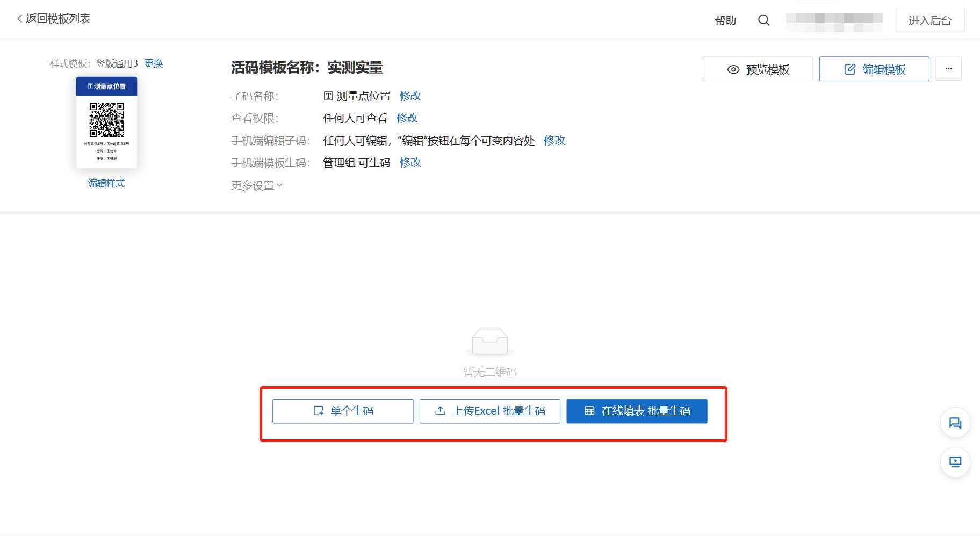
Task: Click the back arrow to template list
Action: (20, 19)
